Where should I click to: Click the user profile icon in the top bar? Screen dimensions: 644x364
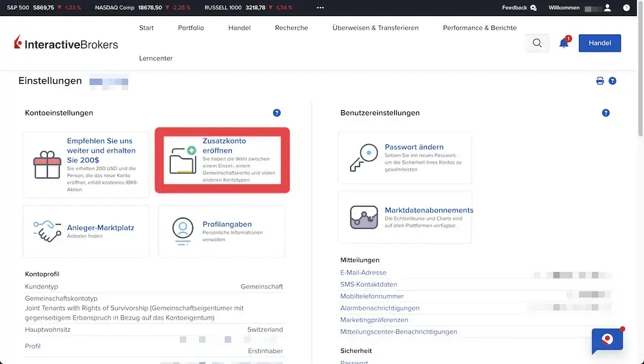pos(607,8)
